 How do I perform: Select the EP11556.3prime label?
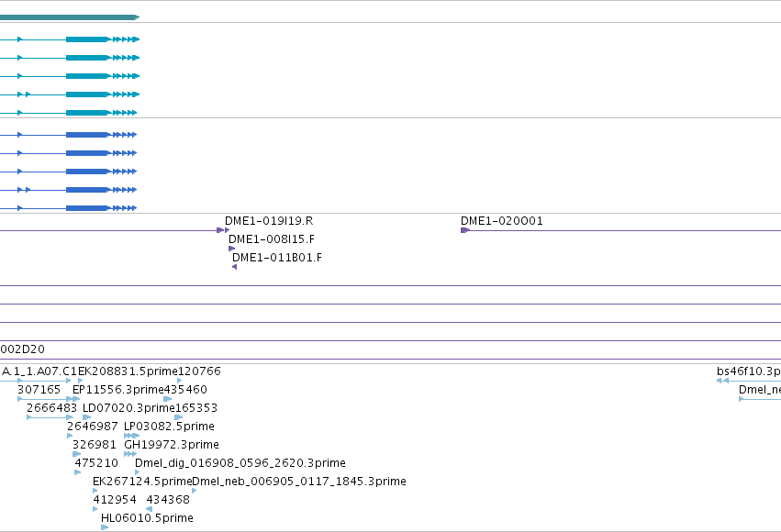[x=118, y=390]
